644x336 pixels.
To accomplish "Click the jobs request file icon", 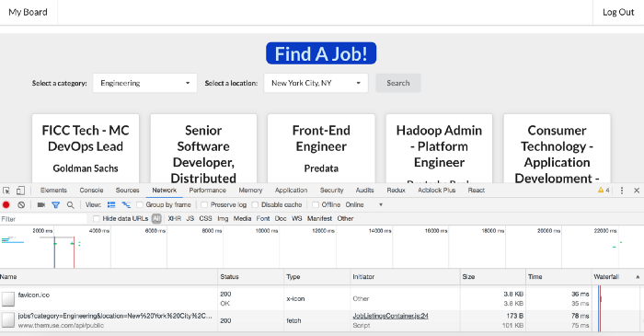I will coord(7,320).
